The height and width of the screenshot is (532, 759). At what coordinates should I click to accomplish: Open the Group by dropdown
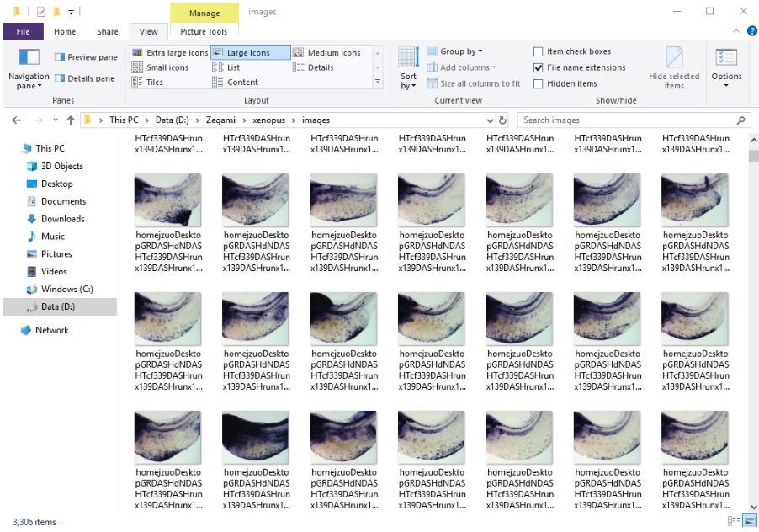tap(455, 51)
